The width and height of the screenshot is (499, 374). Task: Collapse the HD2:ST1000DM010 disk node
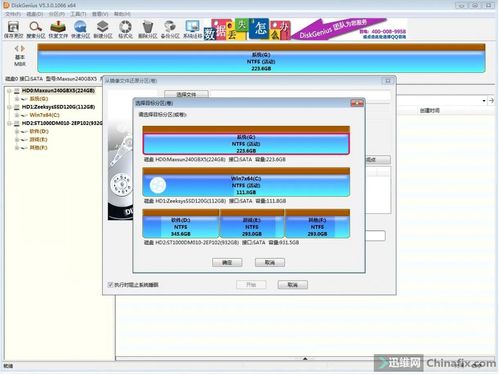point(9,123)
